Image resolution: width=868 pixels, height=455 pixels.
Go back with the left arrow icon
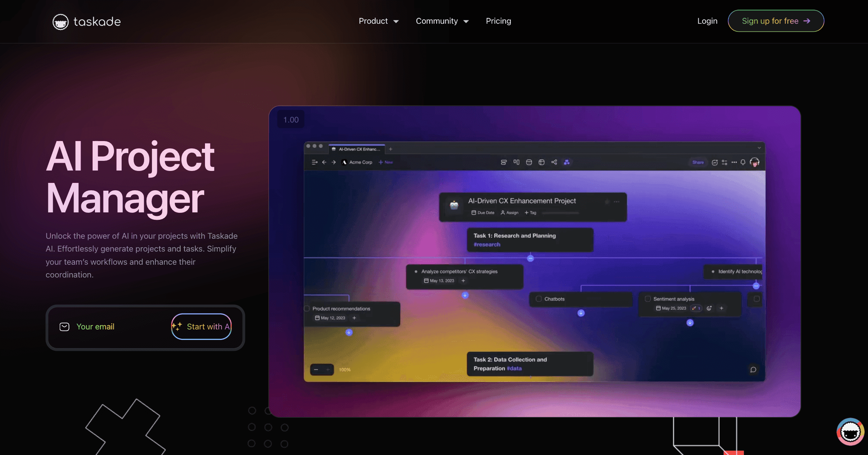pyautogui.click(x=324, y=162)
